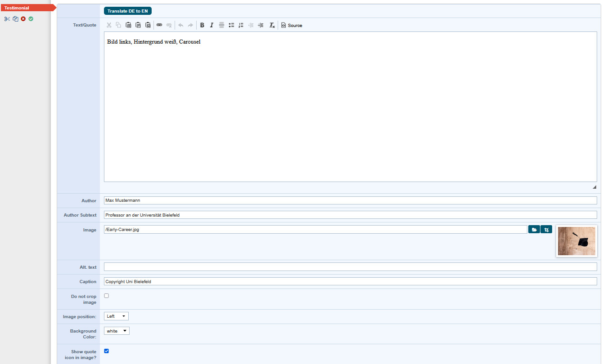Image resolution: width=603 pixels, height=364 pixels.
Task: Open the image file browser folder button
Action: [x=534, y=230]
